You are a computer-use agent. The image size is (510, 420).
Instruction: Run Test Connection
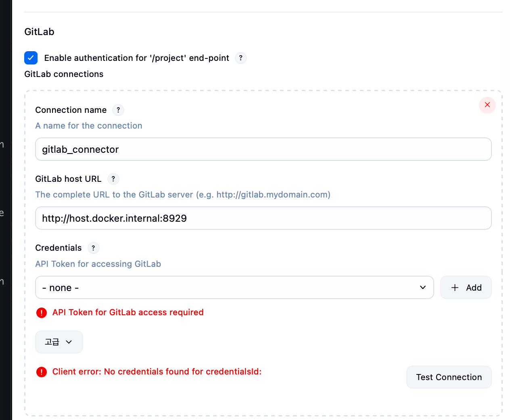pos(449,377)
